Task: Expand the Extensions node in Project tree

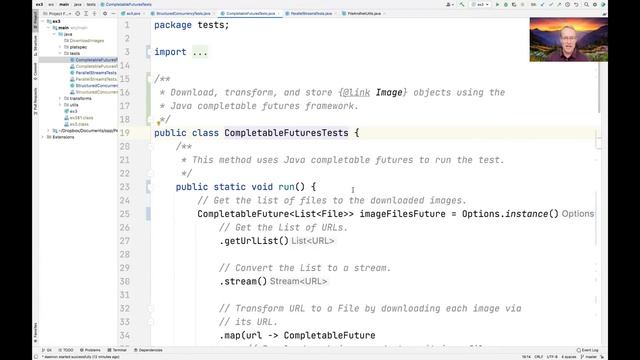Action: coord(43,137)
